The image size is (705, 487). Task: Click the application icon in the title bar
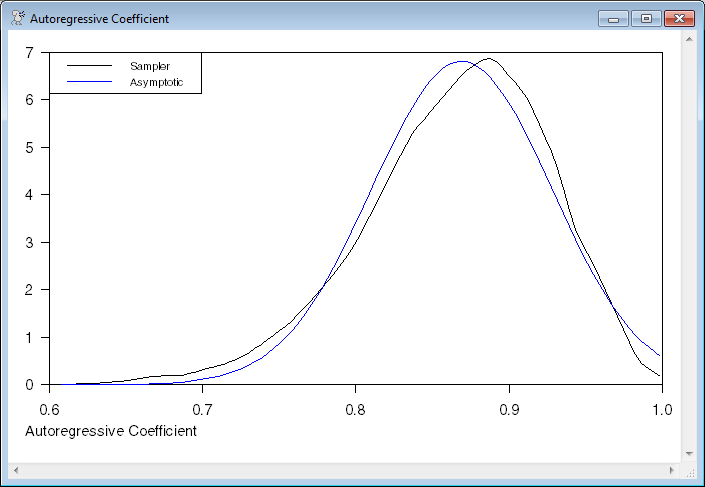coord(17,18)
